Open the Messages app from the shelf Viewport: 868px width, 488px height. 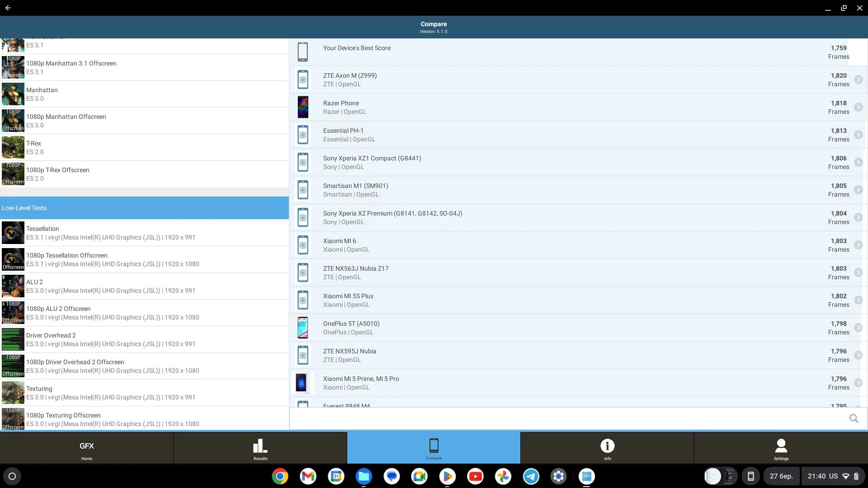[392, 476]
